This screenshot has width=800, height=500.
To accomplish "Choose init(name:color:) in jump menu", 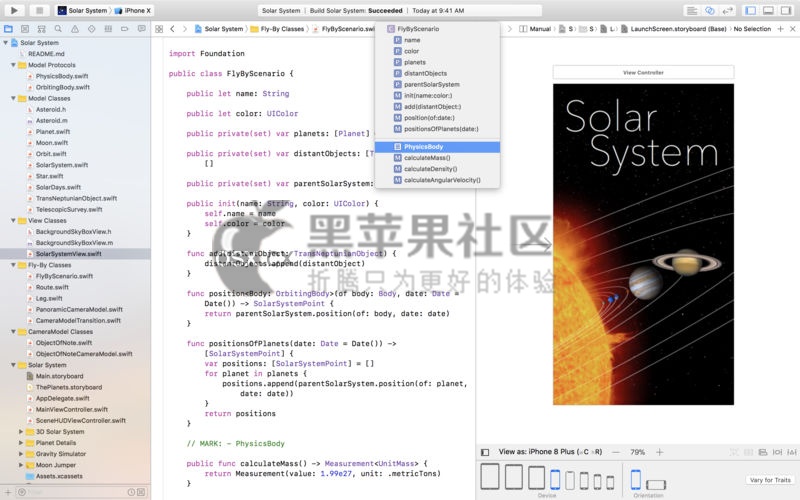I will [x=437, y=95].
